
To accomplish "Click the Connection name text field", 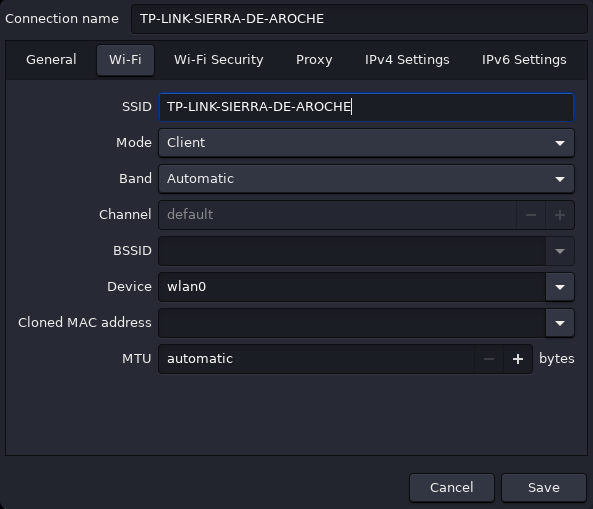I will tap(359, 19).
